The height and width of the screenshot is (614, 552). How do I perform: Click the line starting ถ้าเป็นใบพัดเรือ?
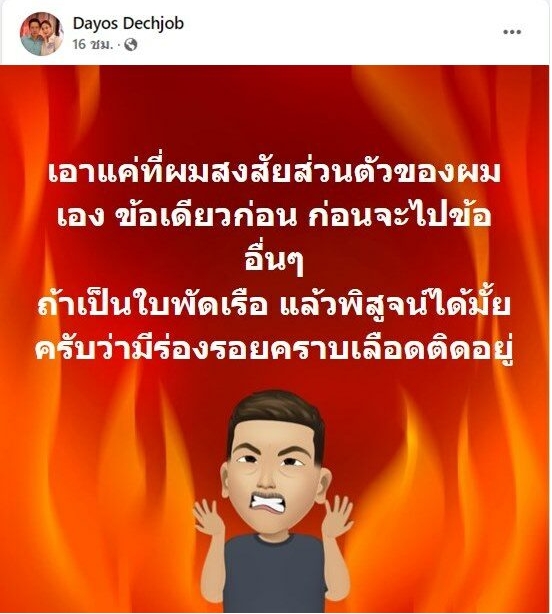274,305
